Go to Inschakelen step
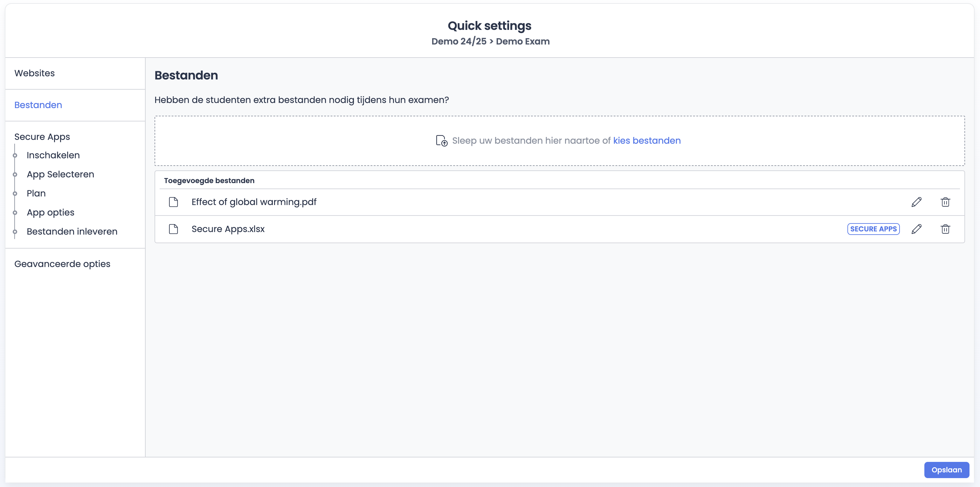Screen dimensions: 980x487 pyautogui.click(x=53, y=155)
